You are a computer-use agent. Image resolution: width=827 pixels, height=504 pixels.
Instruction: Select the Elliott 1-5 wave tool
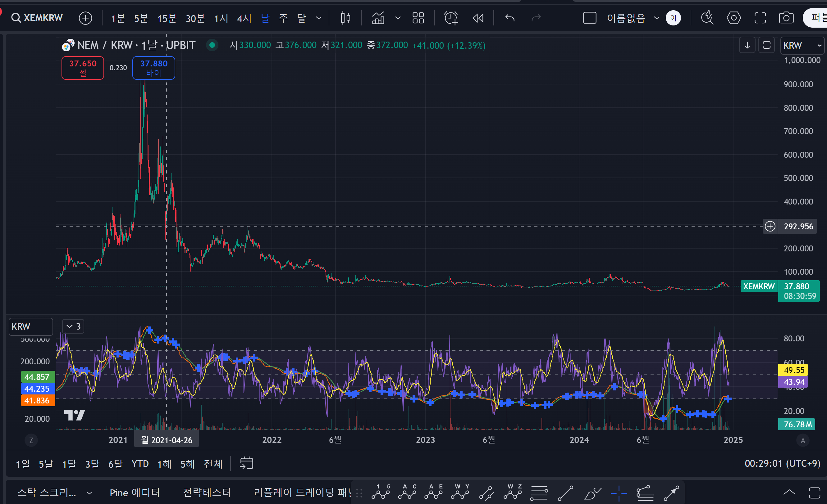tap(381, 492)
